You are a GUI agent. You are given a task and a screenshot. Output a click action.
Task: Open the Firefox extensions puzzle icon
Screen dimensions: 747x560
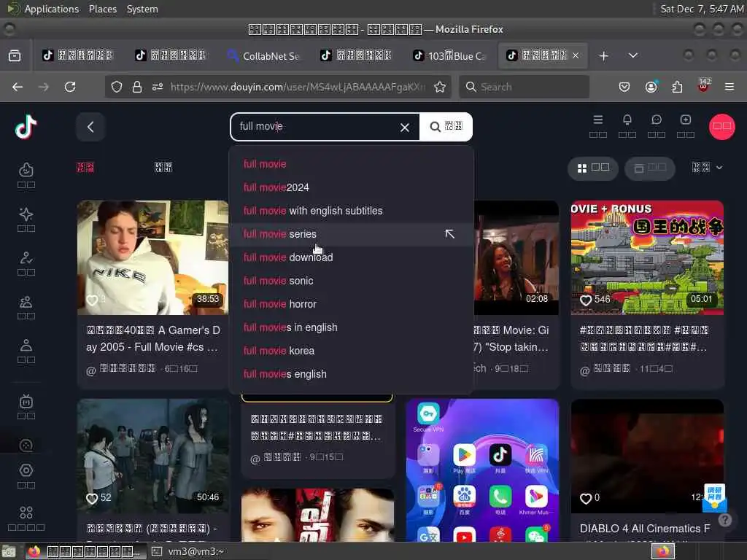pos(677,87)
